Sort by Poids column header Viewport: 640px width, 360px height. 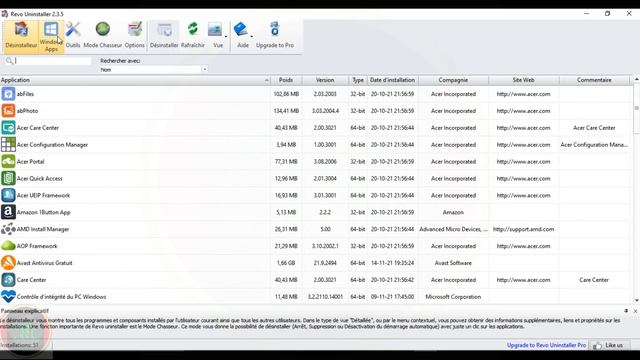click(286, 80)
